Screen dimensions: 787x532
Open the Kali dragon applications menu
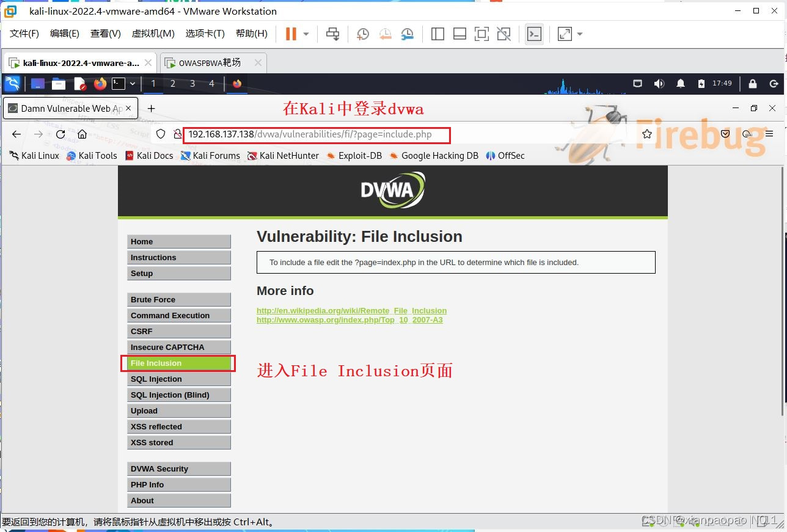tap(12, 84)
